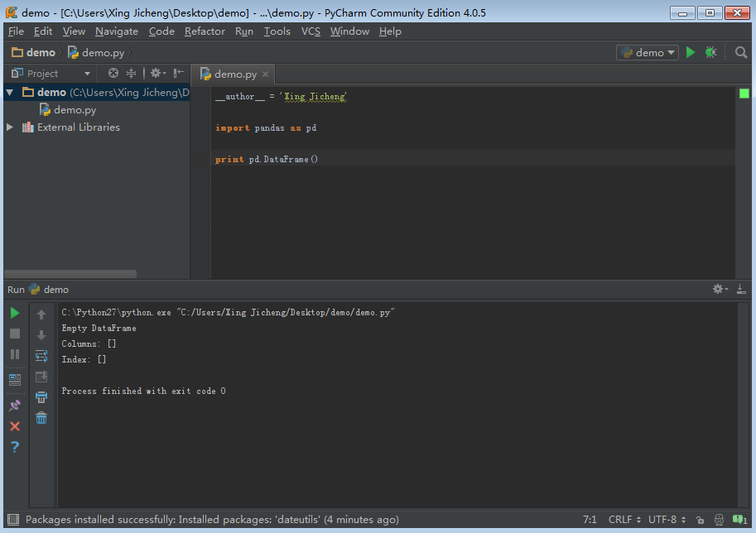Viewport: 756px width, 533px height.
Task: Toggle the read-only lock icon in status bar
Action: click(x=701, y=520)
